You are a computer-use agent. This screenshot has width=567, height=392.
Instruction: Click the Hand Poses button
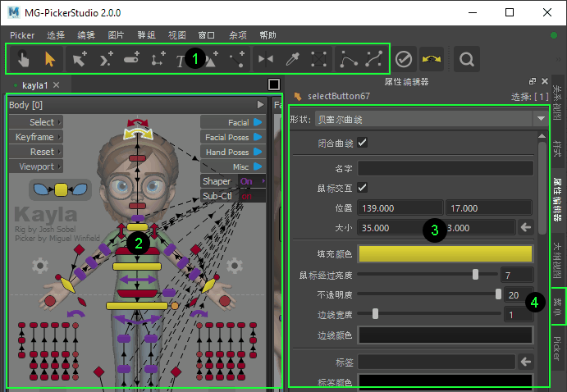click(x=232, y=152)
